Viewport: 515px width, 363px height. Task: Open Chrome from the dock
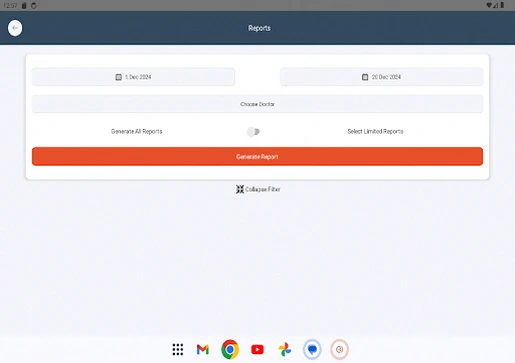tap(230, 349)
